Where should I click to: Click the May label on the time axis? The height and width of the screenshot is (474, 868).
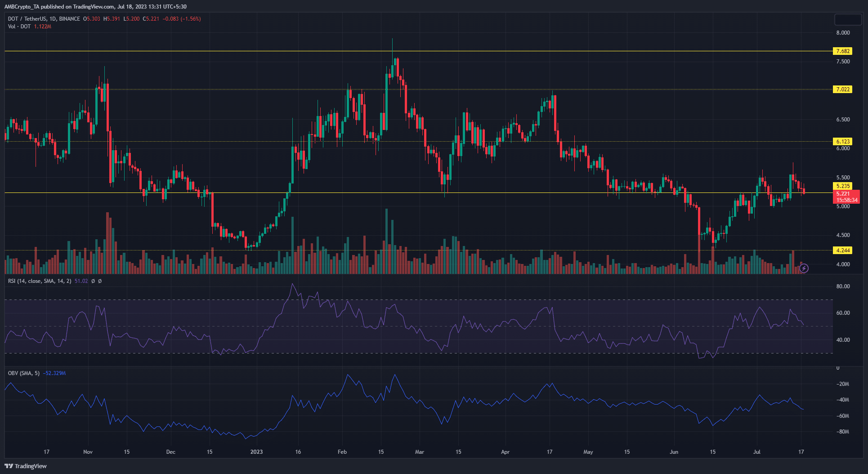click(x=588, y=452)
